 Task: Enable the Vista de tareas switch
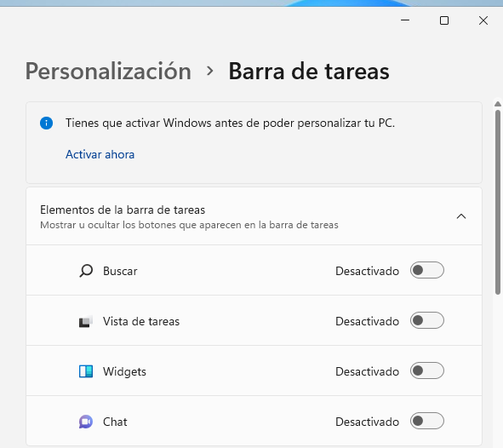pyautogui.click(x=427, y=320)
